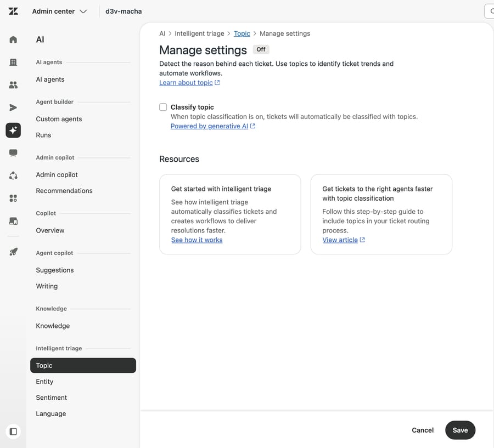The width and height of the screenshot is (494, 448).
Task: Enable the Classify topic checkbox
Action: (x=163, y=107)
